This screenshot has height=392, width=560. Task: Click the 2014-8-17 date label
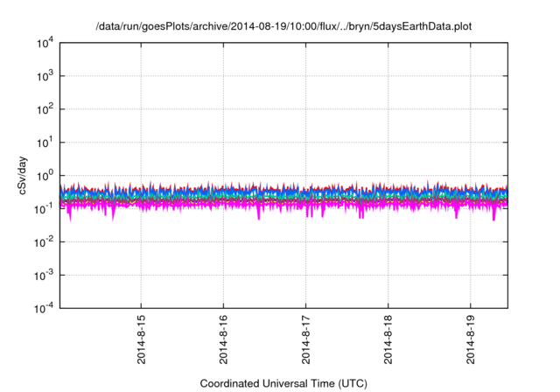[x=305, y=339]
